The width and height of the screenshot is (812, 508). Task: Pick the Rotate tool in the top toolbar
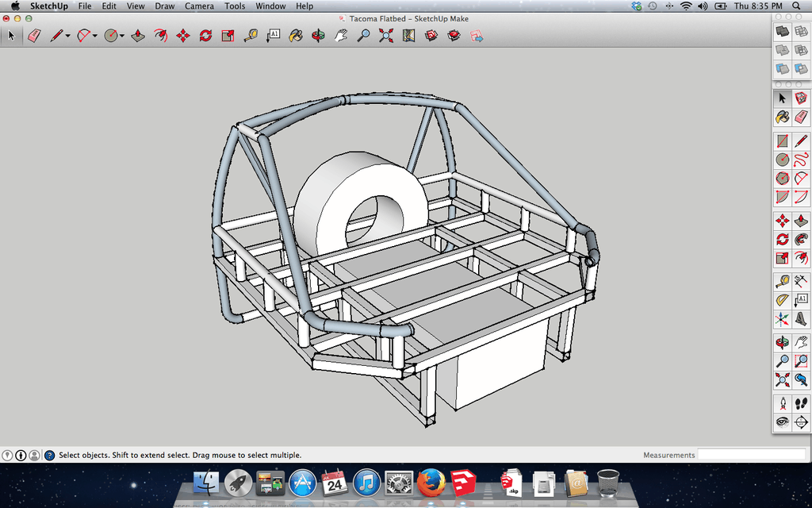tap(205, 36)
